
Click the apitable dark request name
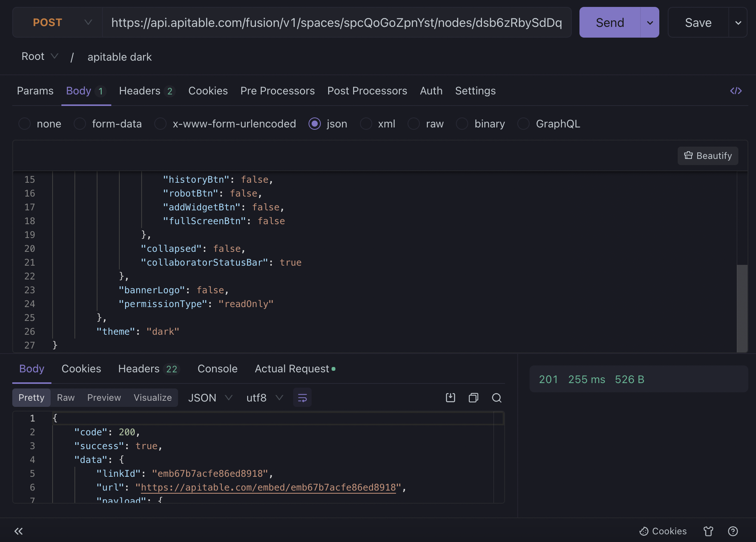(120, 57)
